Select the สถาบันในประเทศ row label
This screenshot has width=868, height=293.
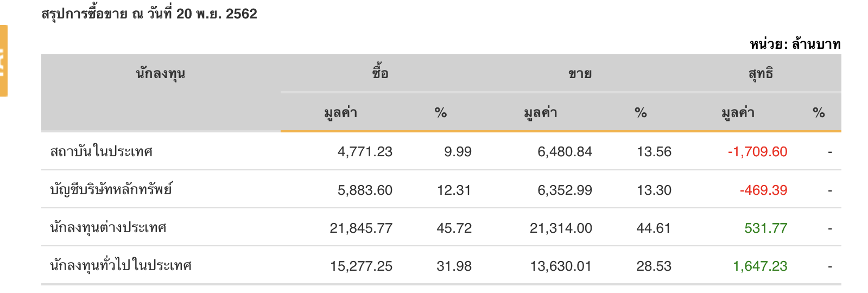pyautogui.click(x=101, y=151)
